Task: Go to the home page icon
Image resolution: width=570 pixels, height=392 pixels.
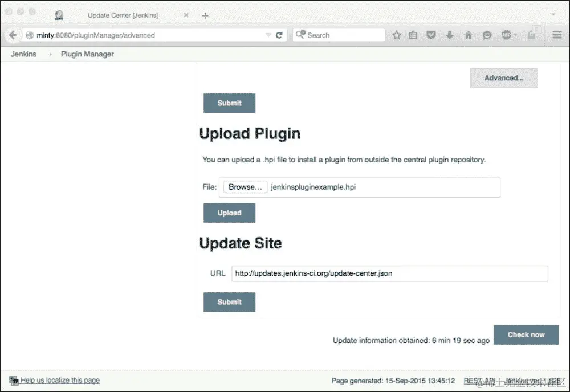Action: pos(468,35)
